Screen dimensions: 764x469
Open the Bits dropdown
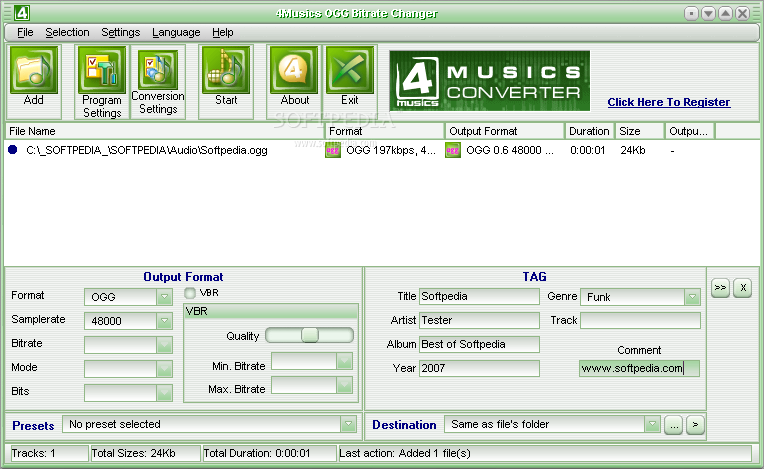coord(164,393)
